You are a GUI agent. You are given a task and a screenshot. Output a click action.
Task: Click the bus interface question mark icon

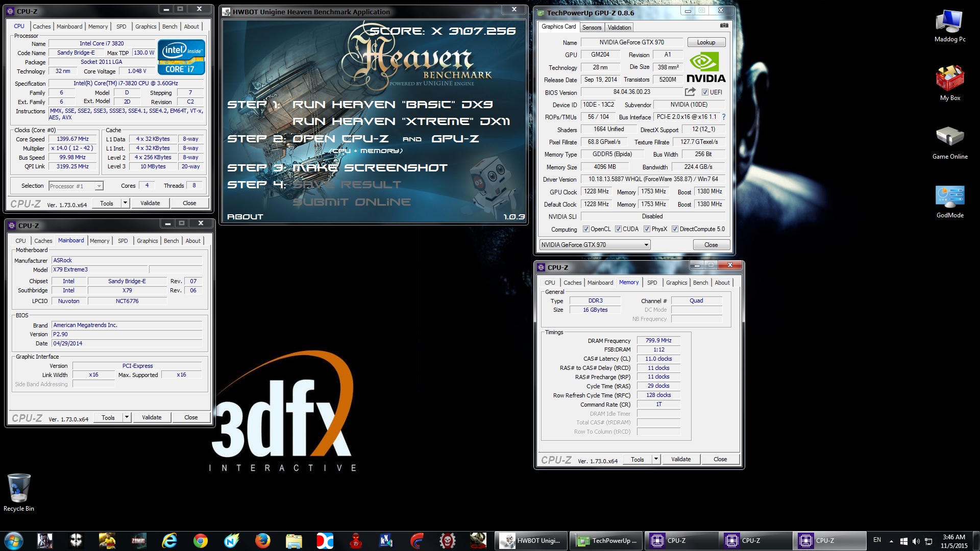click(723, 117)
